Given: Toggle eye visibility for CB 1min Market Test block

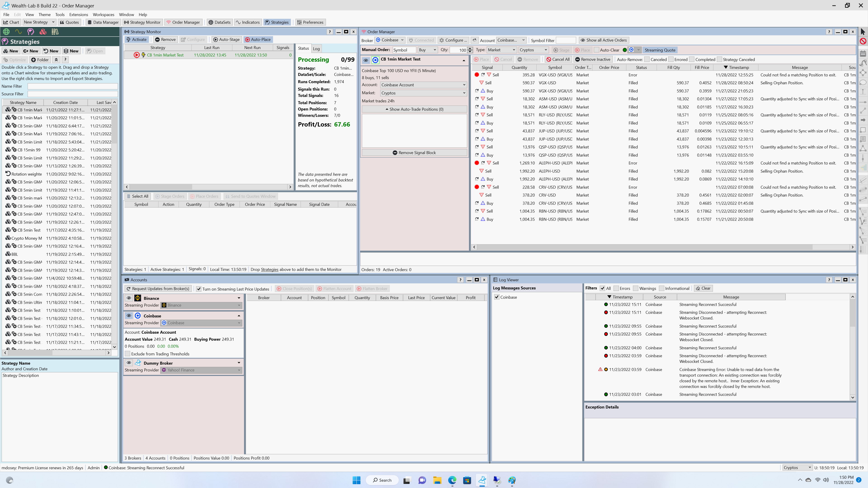Looking at the screenshot, I should [366, 60].
